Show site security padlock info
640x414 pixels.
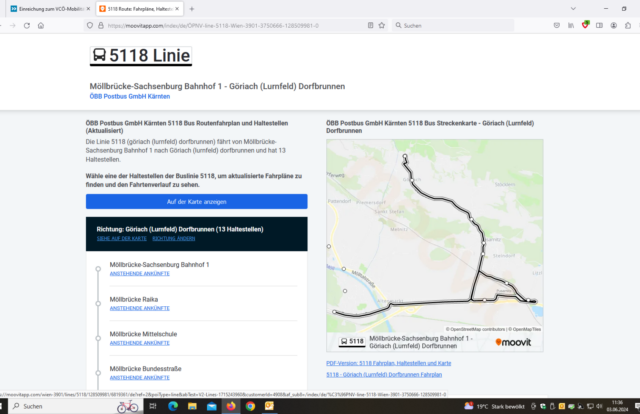pos(100,25)
